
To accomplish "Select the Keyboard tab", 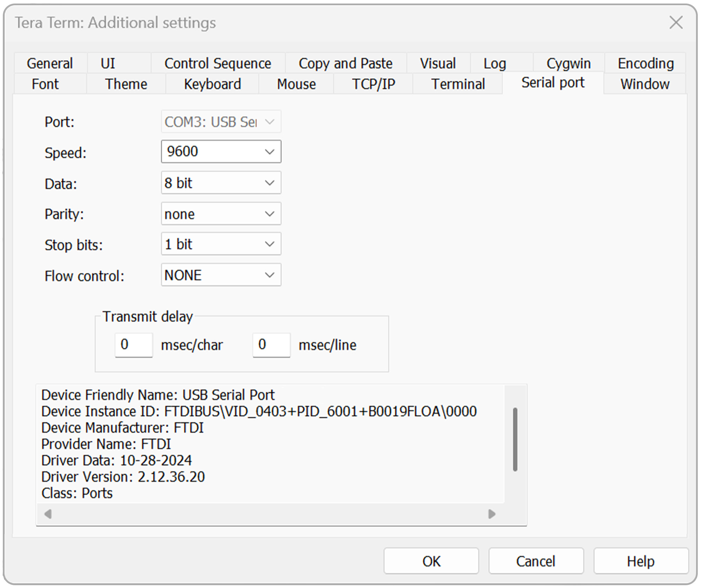I will pos(212,84).
